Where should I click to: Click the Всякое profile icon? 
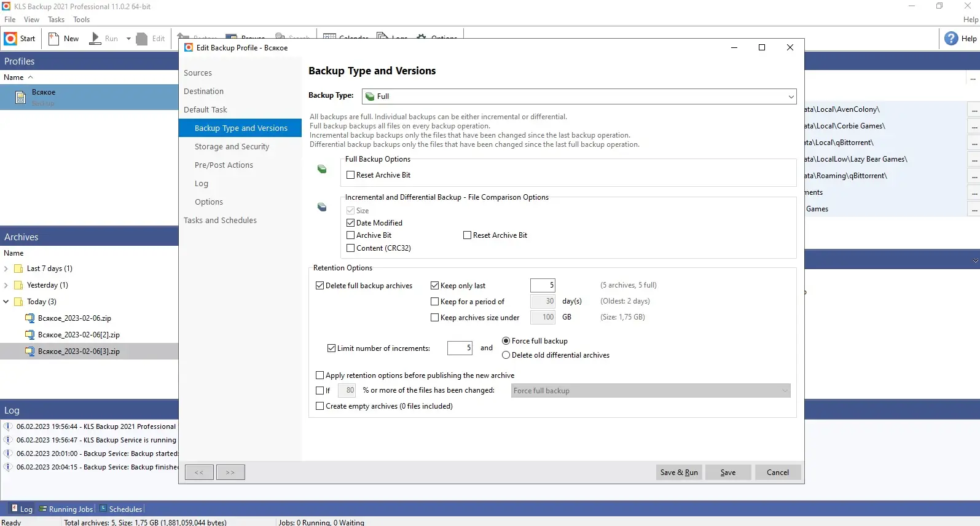(20, 97)
